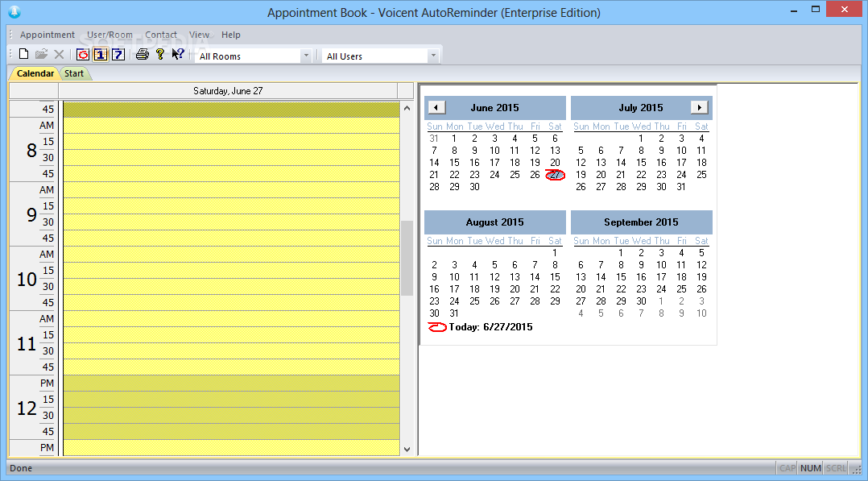Click the 8 AM time slot row

coord(231,125)
